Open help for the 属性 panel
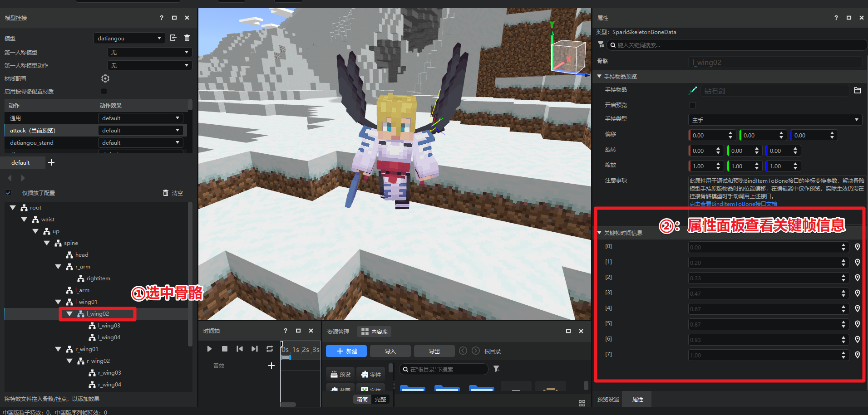 [836, 18]
